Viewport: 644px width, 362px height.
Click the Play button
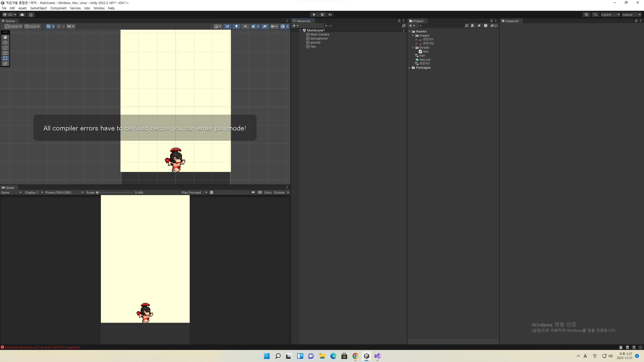pos(314,15)
